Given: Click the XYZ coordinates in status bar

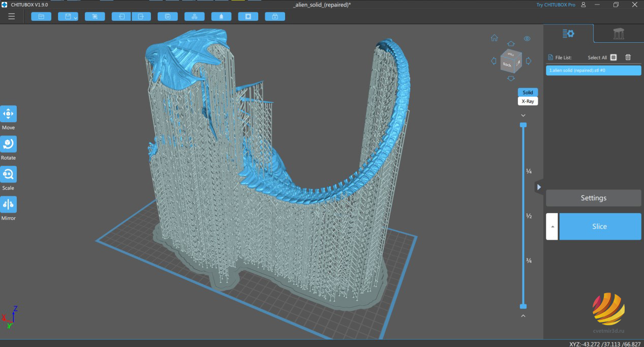Looking at the screenshot, I should click(605, 344).
